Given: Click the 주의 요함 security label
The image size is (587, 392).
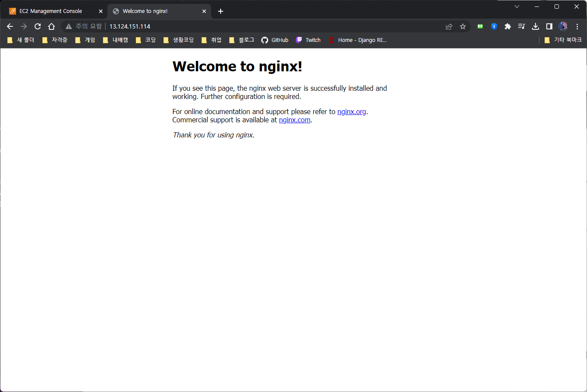Looking at the screenshot, I should pos(89,26).
